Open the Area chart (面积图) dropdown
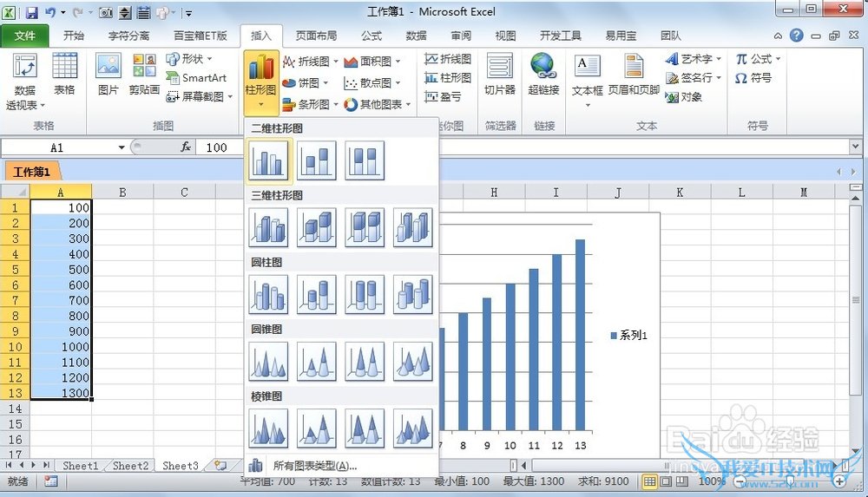The width and height of the screenshot is (868, 497). coord(372,62)
